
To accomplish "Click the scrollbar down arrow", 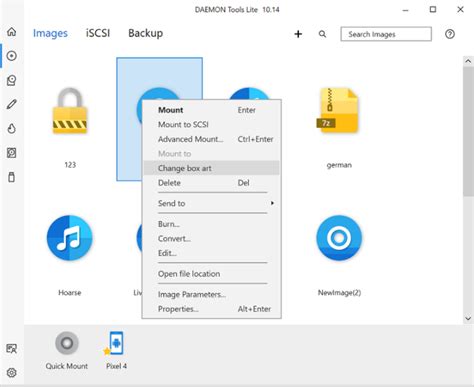I will point(468,318).
